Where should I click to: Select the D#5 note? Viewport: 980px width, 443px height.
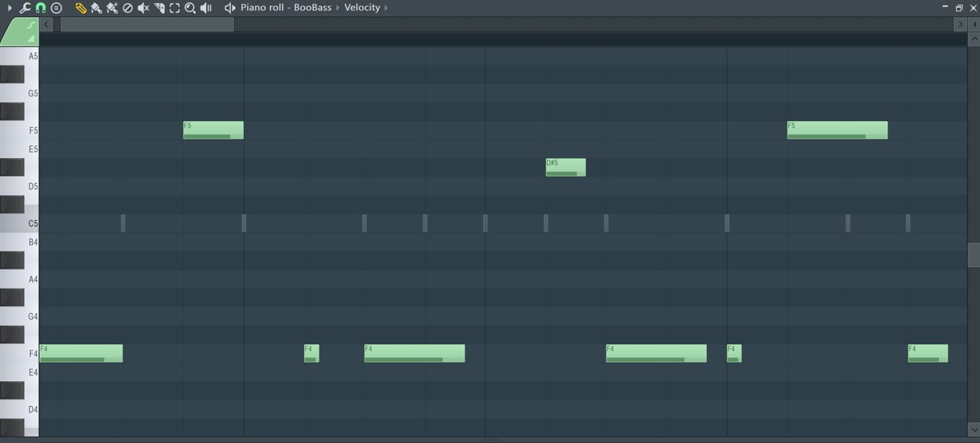[x=566, y=167]
